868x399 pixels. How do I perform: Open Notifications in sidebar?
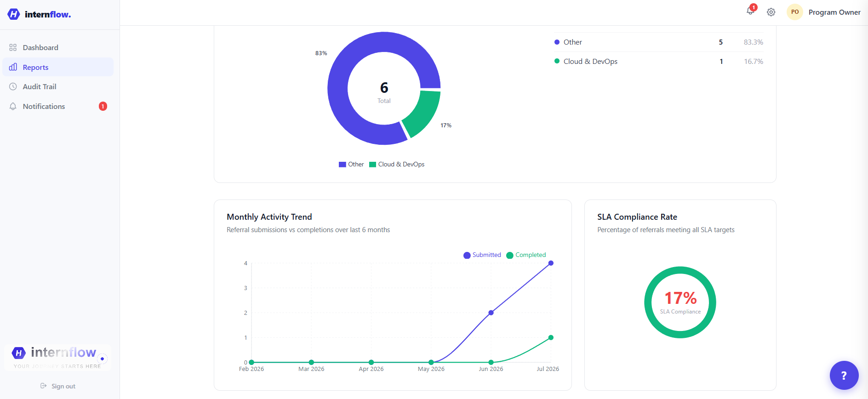point(58,106)
